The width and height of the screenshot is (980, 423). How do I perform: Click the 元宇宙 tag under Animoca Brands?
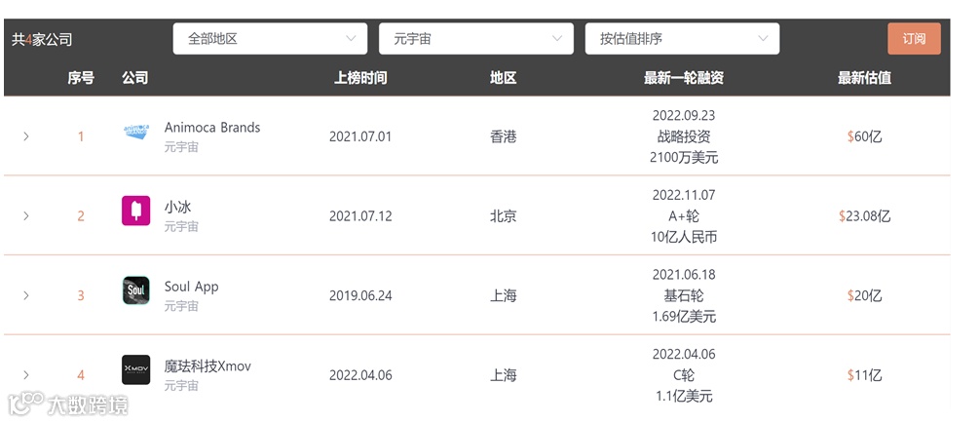point(181,147)
